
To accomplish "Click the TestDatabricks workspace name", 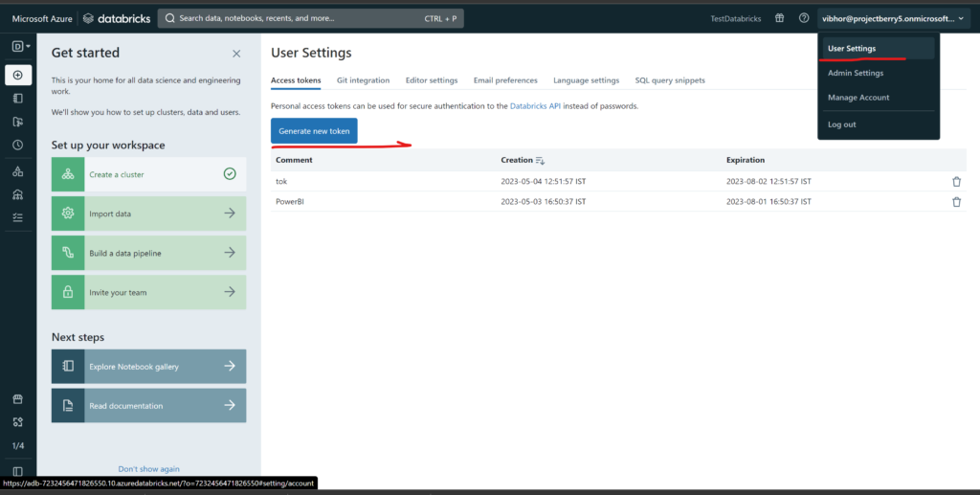I will [x=736, y=19].
